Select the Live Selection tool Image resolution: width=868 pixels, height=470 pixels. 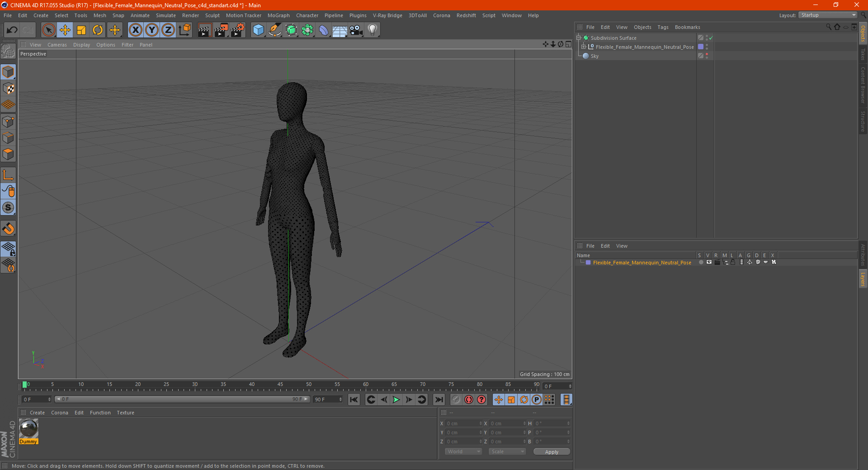49,30
